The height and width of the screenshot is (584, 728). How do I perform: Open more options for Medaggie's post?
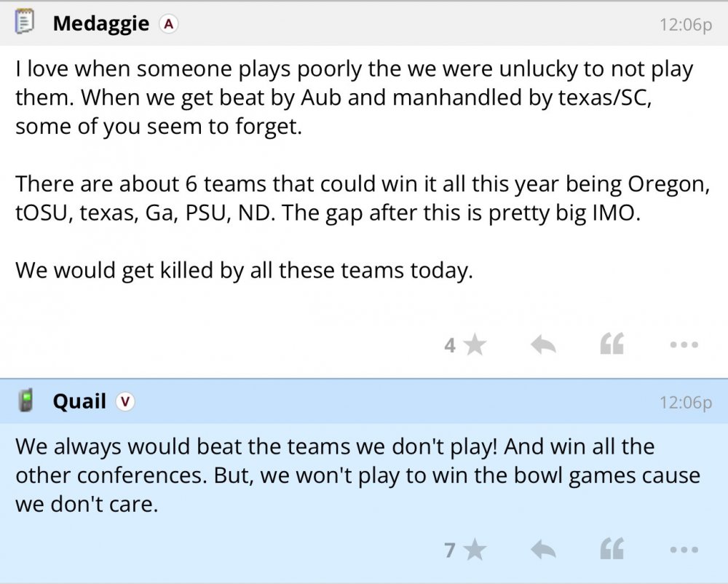tap(684, 345)
